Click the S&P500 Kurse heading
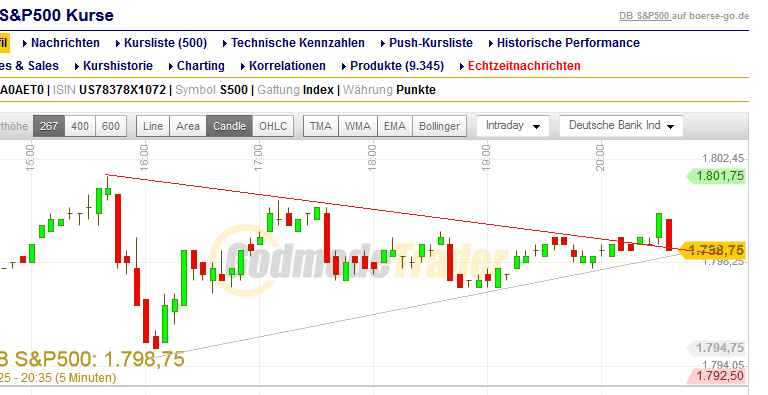768x395 pixels. click(x=57, y=15)
